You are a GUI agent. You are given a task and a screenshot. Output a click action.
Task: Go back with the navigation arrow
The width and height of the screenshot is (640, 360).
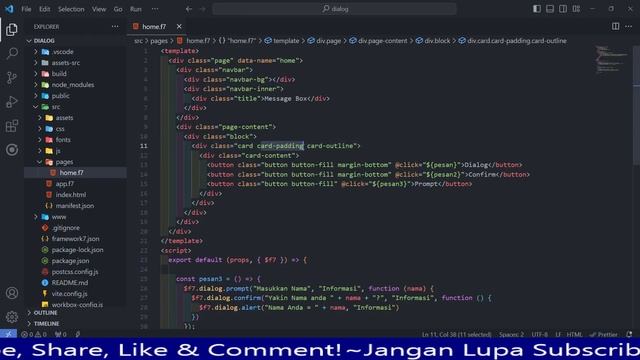click(189, 9)
